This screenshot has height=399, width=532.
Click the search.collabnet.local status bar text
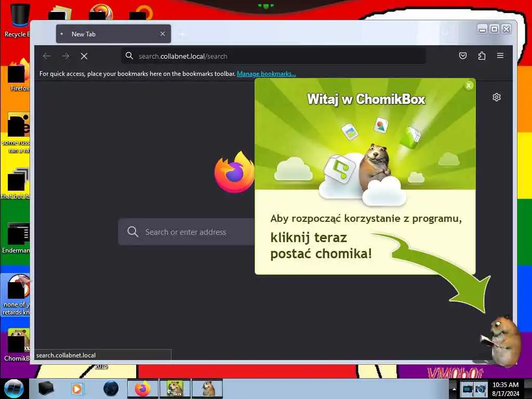pyautogui.click(x=66, y=355)
